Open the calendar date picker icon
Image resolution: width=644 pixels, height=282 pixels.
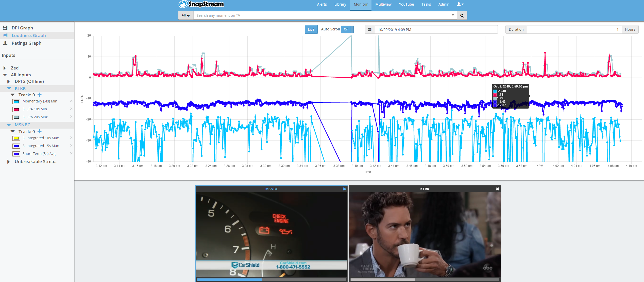(x=370, y=30)
